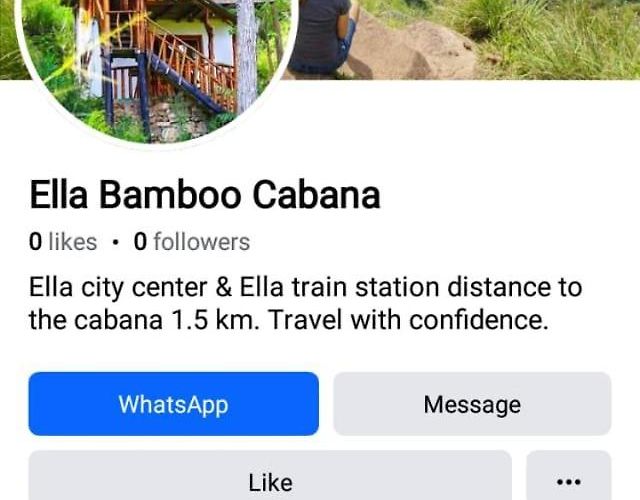The height and width of the screenshot is (500, 640).
Task: Tap the person sitting in the cover photo
Action: coord(322,38)
